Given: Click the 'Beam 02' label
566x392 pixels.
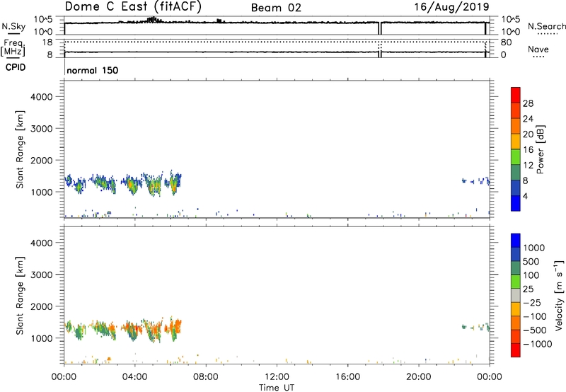Looking at the screenshot, I should click(x=276, y=8).
